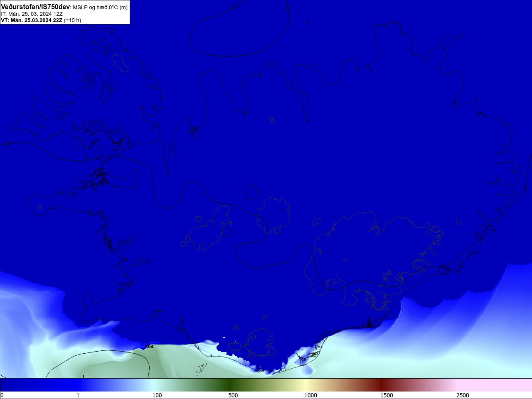The height and width of the screenshot is (399, 532).
Task: Click the '1000' label under the color scale
Action: 310,395
